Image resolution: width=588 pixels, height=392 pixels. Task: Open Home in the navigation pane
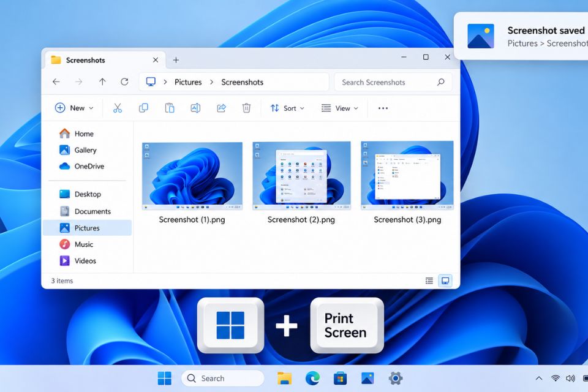(88, 134)
